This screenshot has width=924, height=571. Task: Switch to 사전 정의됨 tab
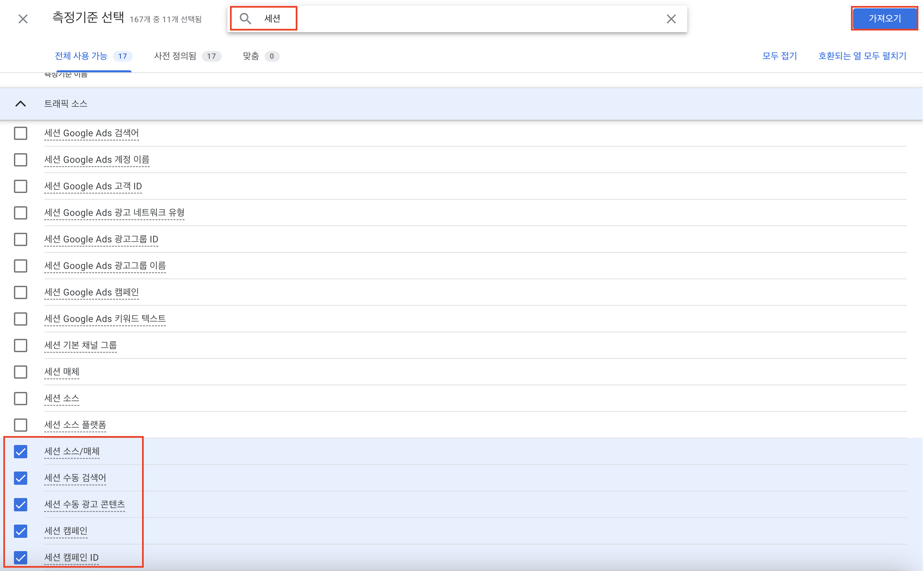pyautogui.click(x=187, y=56)
